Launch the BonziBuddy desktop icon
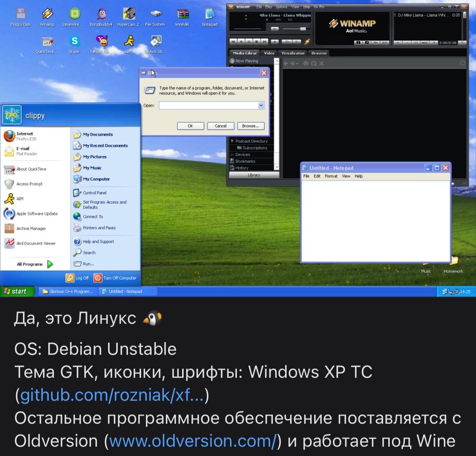 tap(101, 15)
